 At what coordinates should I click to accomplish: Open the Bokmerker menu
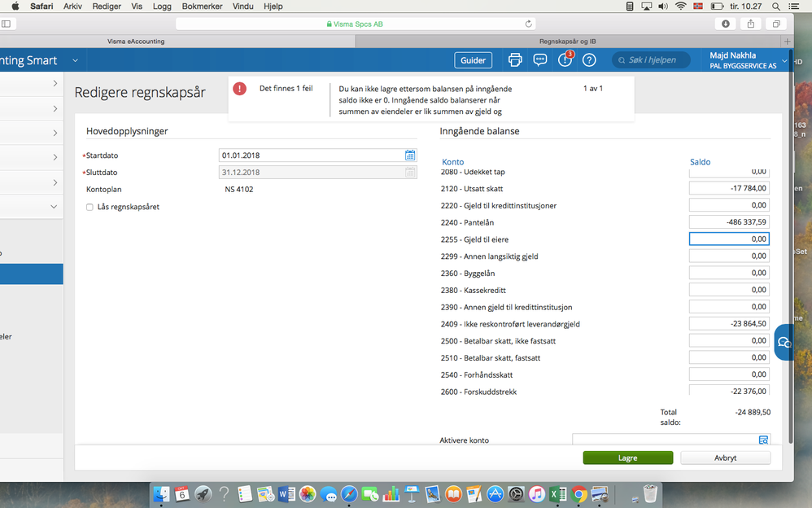202,7
